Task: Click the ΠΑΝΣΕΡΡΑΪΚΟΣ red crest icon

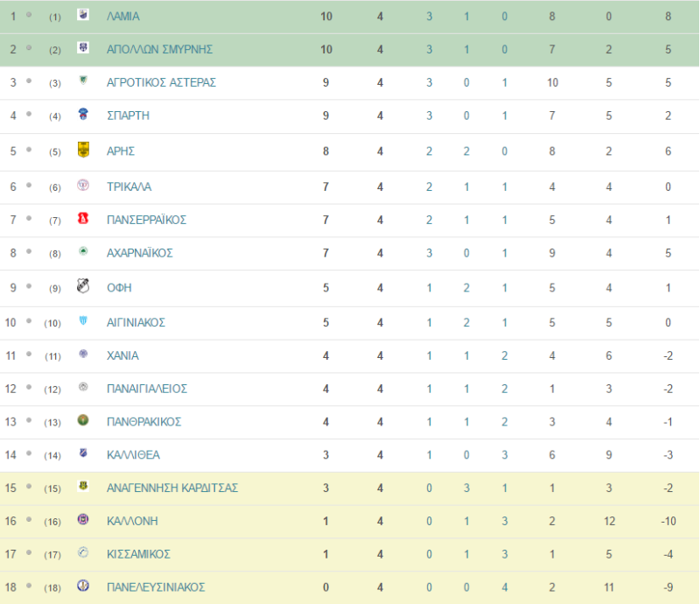Action: point(83,218)
